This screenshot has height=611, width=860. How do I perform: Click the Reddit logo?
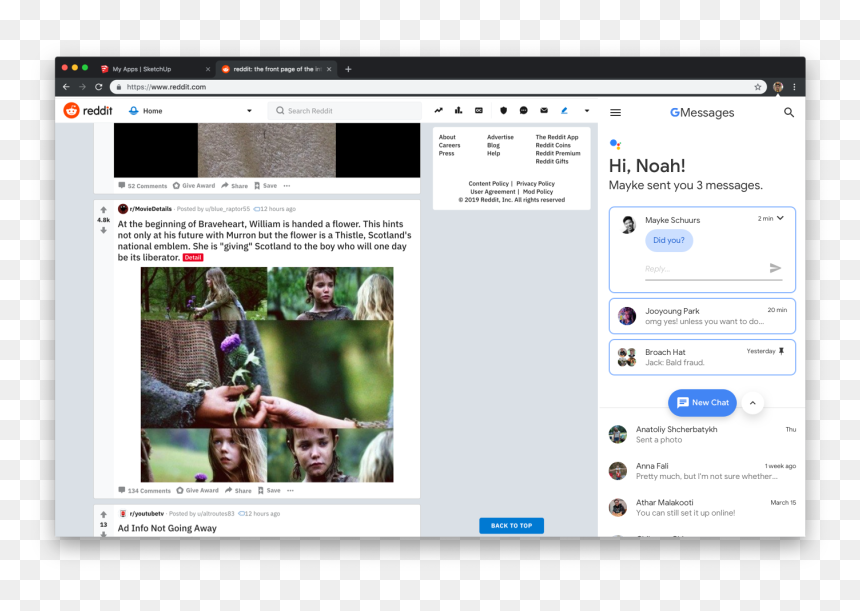(x=88, y=111)
